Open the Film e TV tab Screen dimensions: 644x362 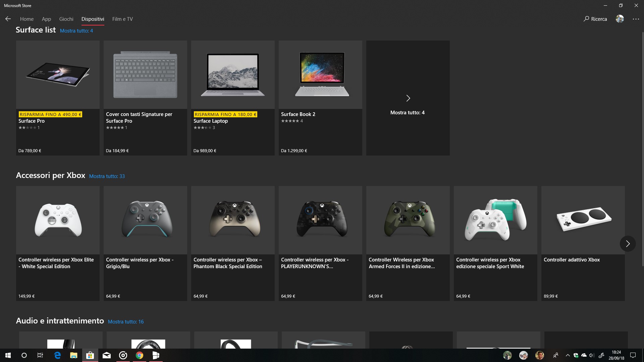click(x=122, y=19)
